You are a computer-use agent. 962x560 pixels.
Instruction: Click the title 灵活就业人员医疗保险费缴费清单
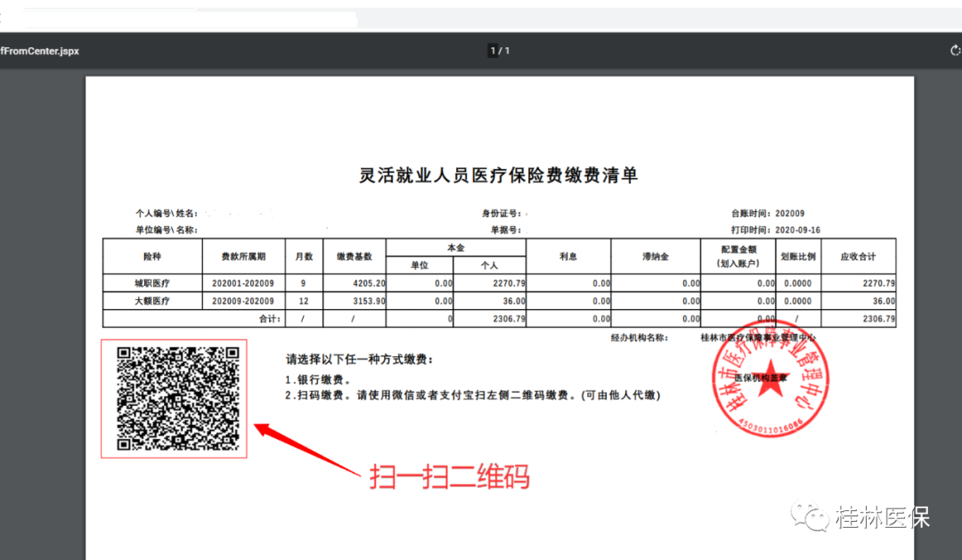[x=498, y=175]
